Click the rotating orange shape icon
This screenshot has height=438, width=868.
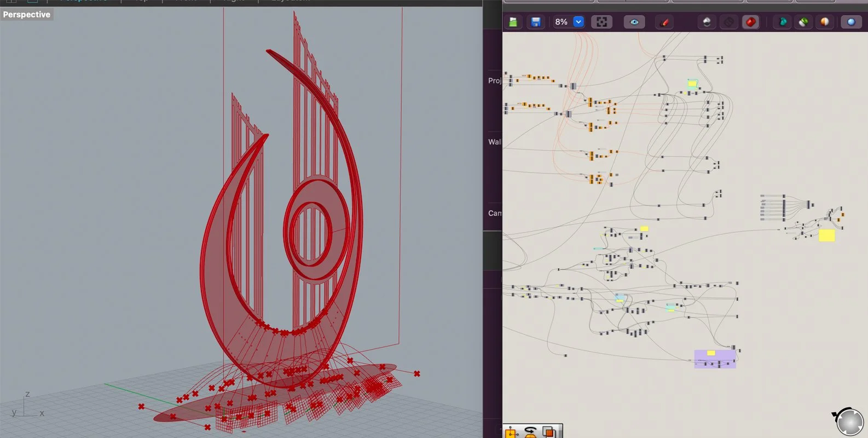coord(530,433)
